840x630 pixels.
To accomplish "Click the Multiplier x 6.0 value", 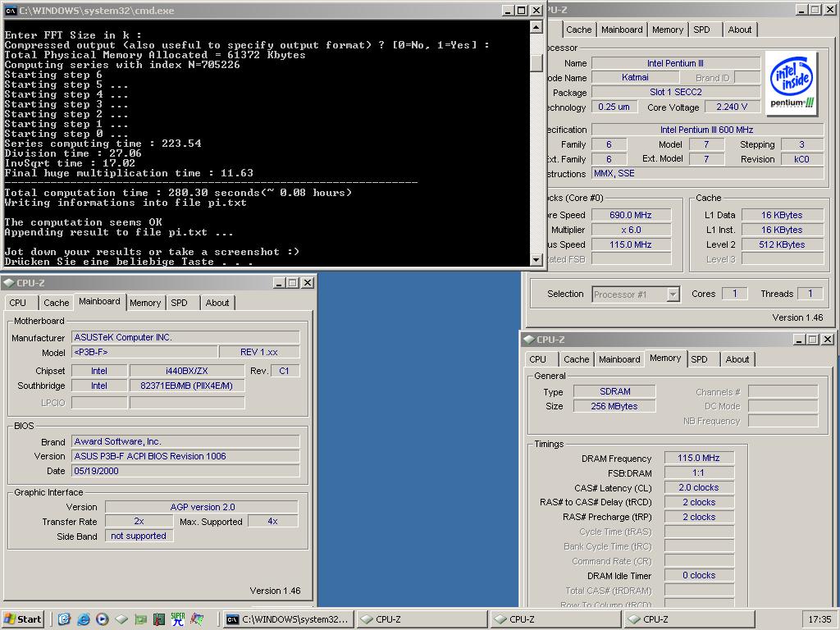I will 631,230.
